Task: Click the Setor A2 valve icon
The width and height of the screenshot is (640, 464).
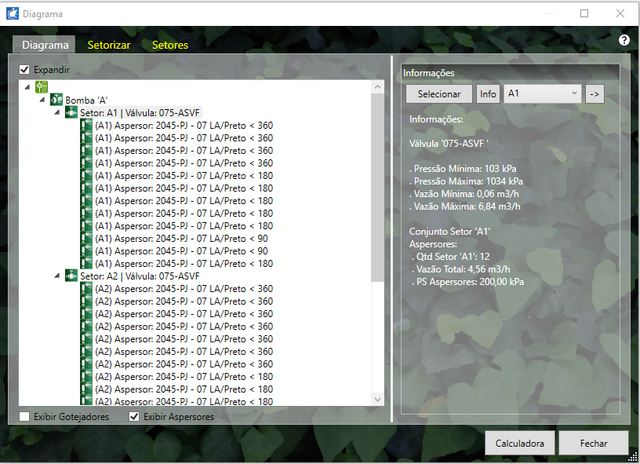Action: (72, 276)
